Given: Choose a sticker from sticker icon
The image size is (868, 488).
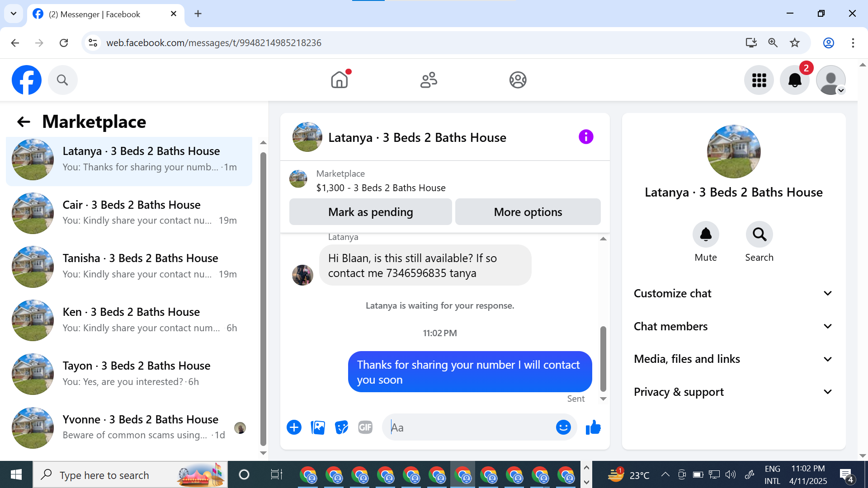Looking at the screenshot, I should [x=342, y=427].
